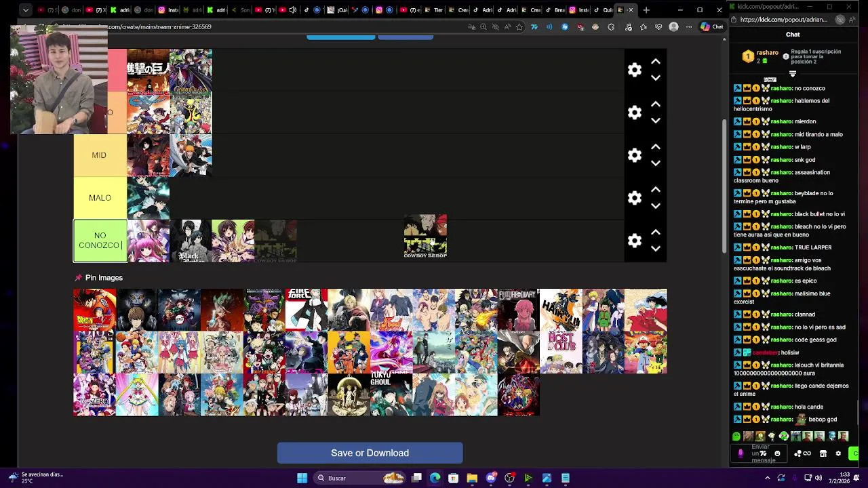The image size is (868, 488).
Task: Collapse the chat leaderboard arrow
Action: [x=792, y=74]
